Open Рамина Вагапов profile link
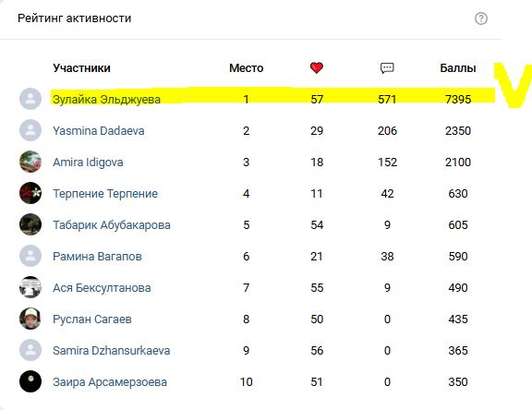 click(x=97, y=257)
